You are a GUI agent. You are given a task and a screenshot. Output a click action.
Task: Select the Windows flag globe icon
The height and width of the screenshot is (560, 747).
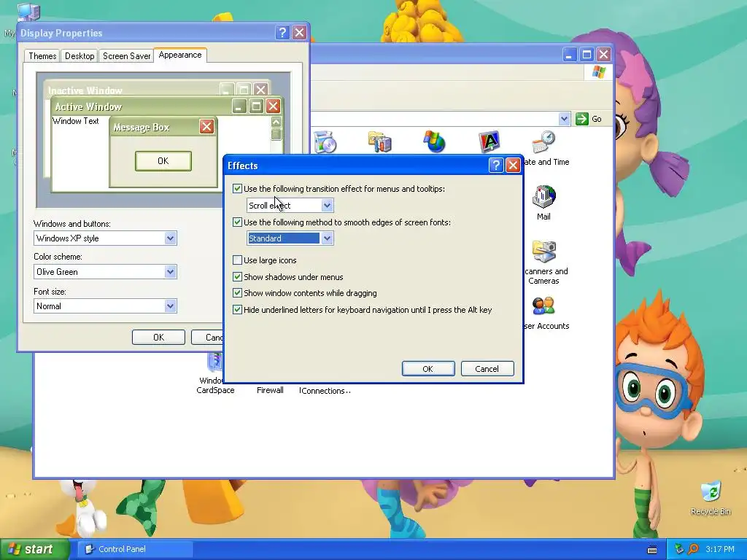435,142
